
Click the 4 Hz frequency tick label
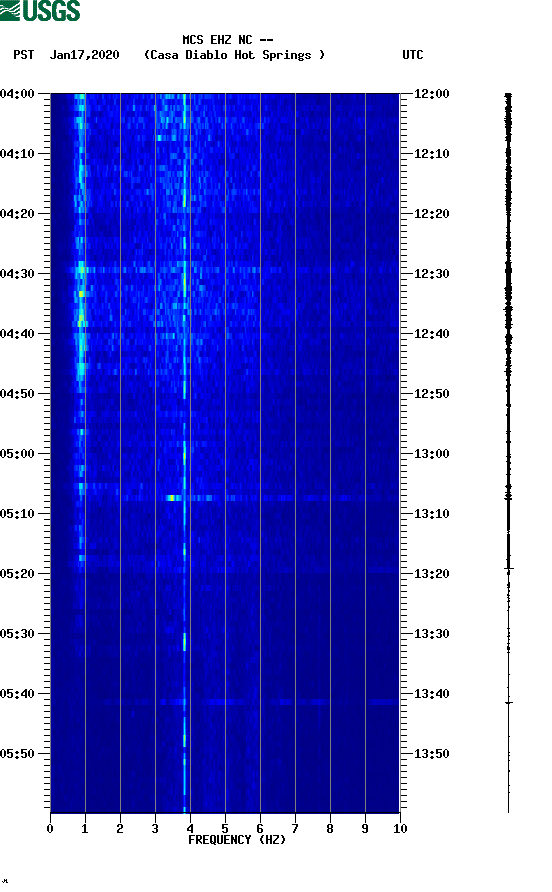(190, 828)
